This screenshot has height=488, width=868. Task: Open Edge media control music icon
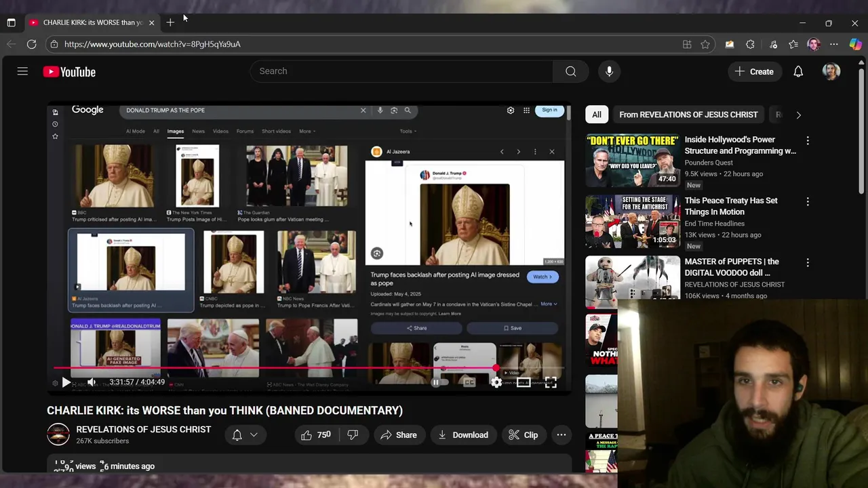[773, 44]
